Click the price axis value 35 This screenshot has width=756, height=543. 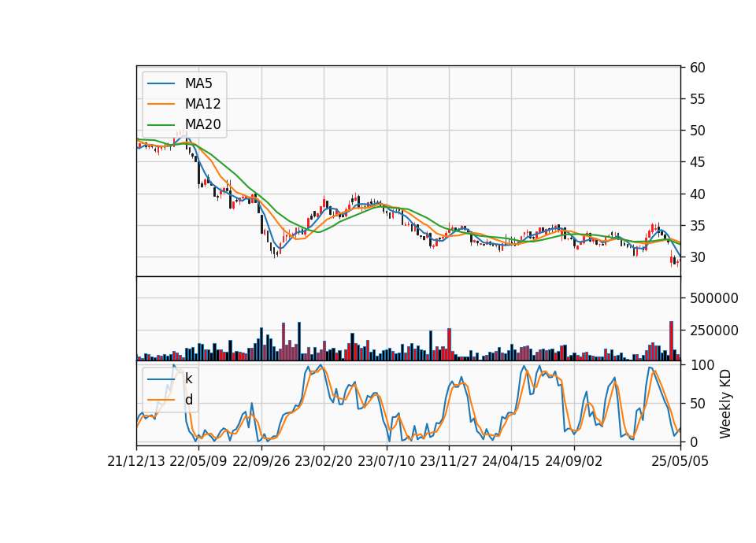coord(697,226)
